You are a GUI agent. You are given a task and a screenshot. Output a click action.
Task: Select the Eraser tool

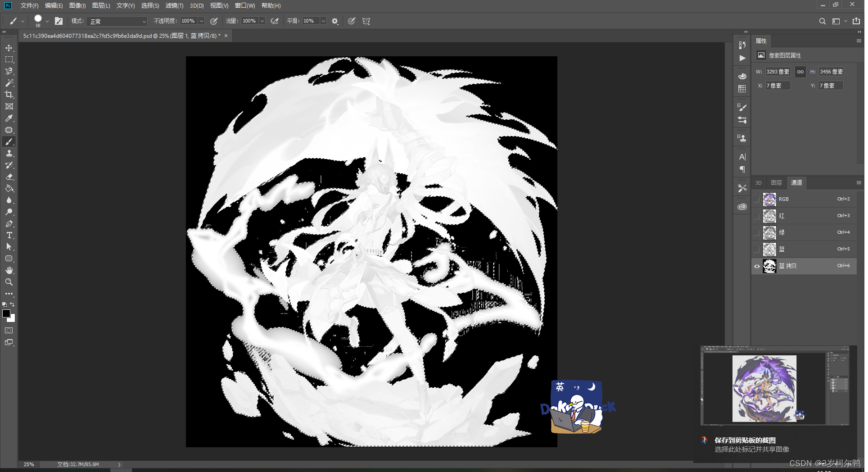(9, 177)
